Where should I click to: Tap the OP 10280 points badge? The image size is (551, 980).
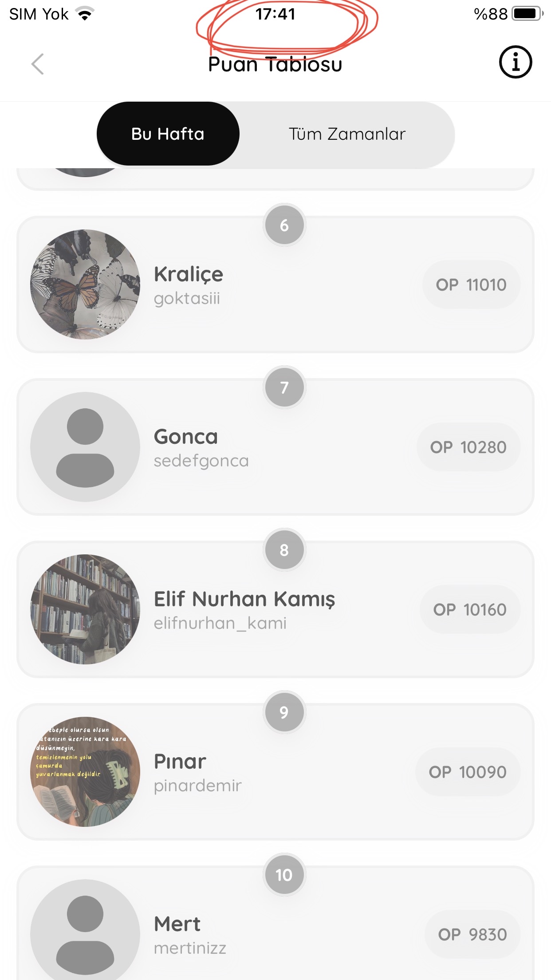468,447
